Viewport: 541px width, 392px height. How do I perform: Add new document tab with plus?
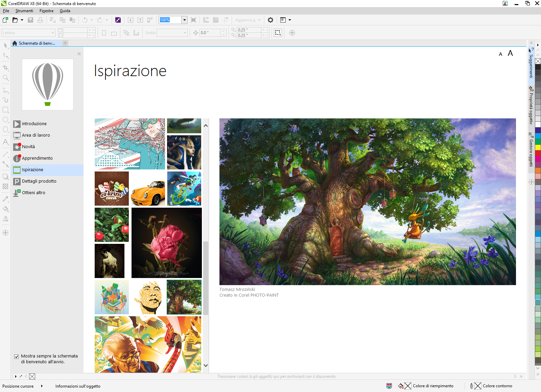tap(65, 43)
